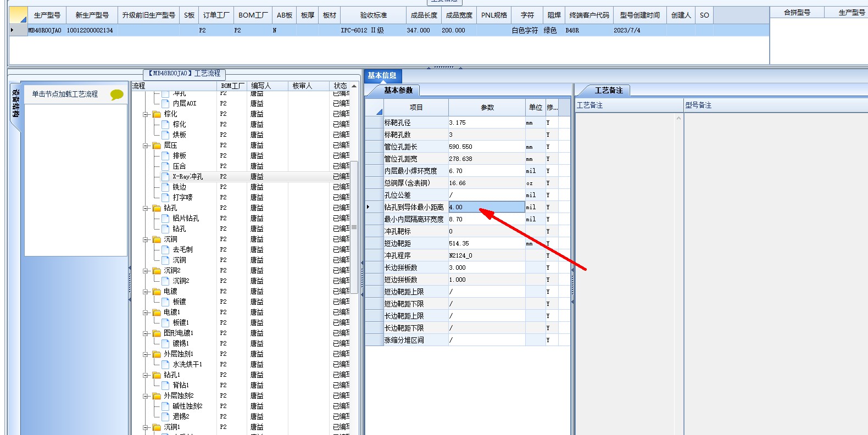Image resolution: width=868 pixels, height=435 pixels.
Task: Collapse the 钻孔1 tree node
Action: click(x=146, y=375)
